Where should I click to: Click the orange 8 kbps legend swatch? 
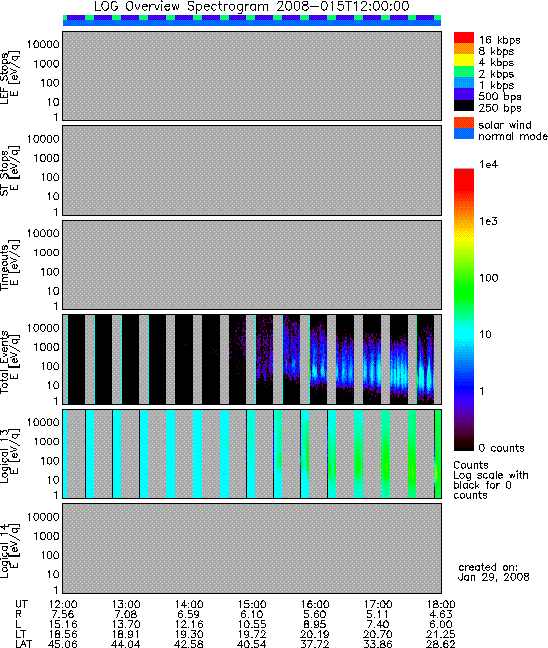click(x=464, y=49)
